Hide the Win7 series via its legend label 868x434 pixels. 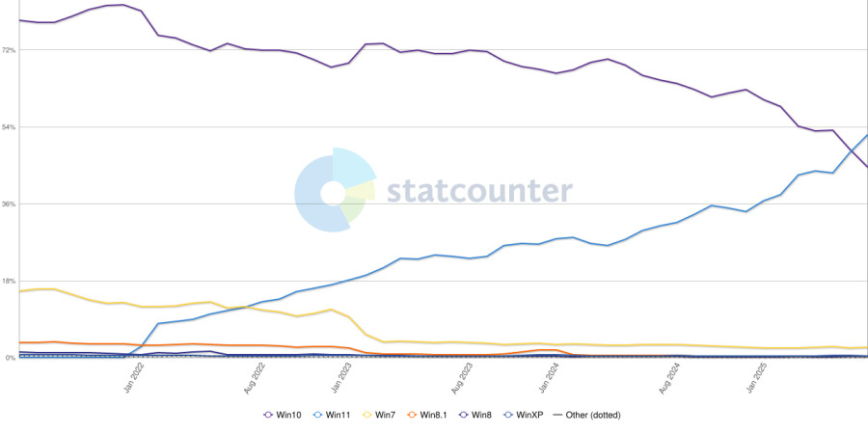(x=386, y=416)
